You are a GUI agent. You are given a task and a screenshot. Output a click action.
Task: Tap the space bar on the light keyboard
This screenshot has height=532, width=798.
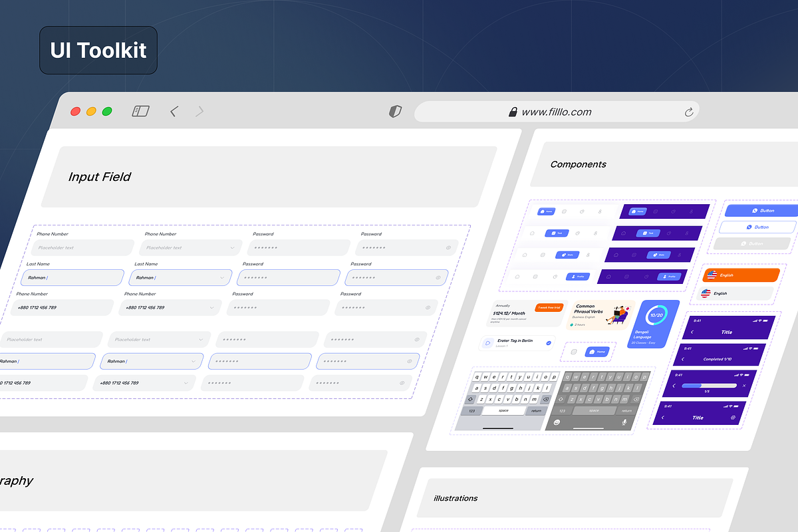pyautogui.click(x=503, y=410)
